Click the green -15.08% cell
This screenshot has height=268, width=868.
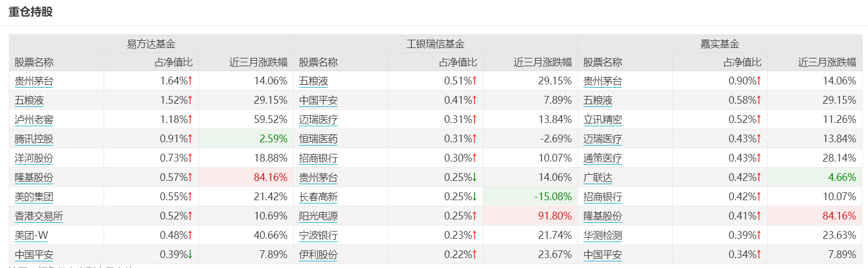click(530, 196)
